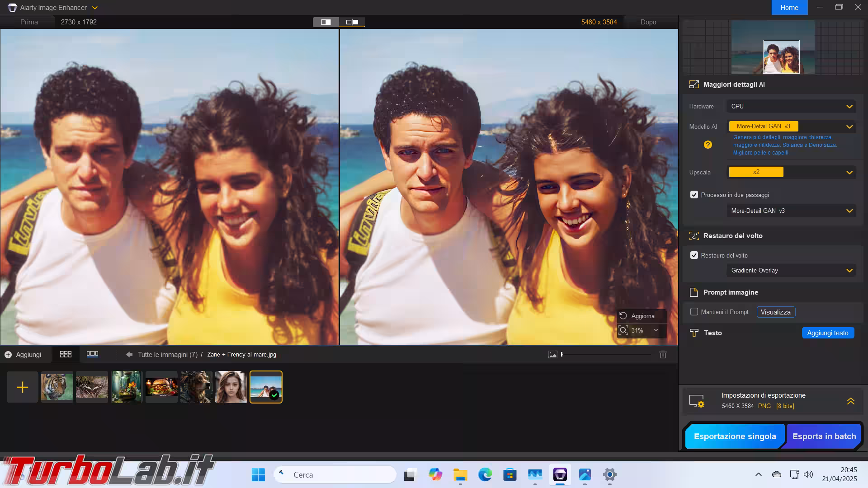868x488 pixels.
Task: Click the yellow question mark help icon
Action: pos(708,145)
